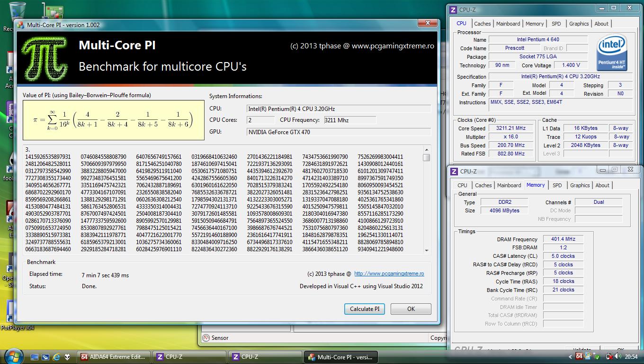Click the Bus Speed value 200.70 MHz
This screenshot has height=364, width=644.
(x=511, y=146)
